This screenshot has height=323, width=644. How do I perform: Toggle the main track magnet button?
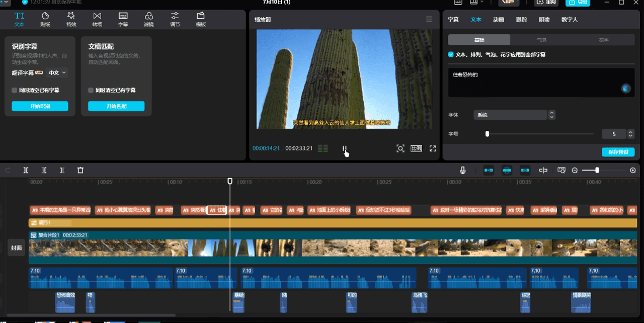[489, 171]
